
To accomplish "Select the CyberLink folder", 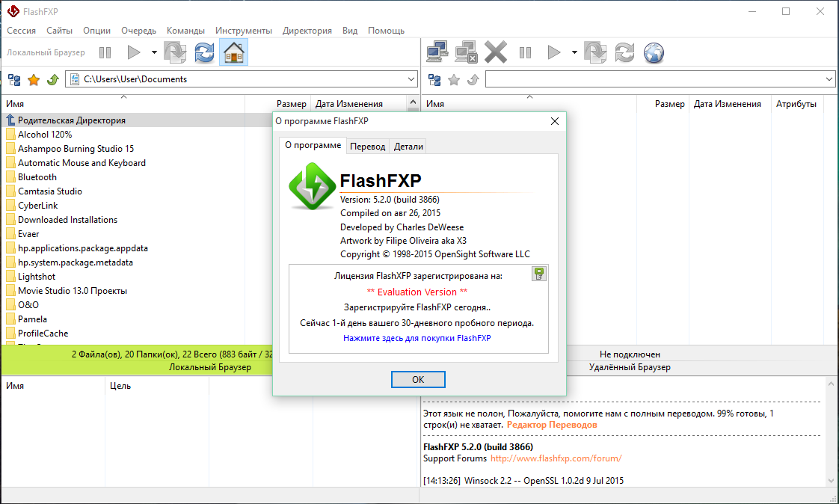I will pos(37,206).
